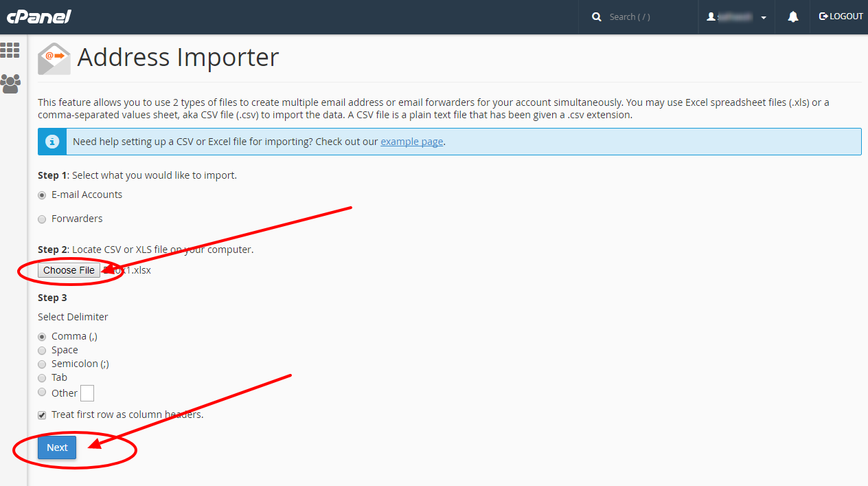Click the search magnifier icon
The image size is (868, 486).
[x=597, y=16]
